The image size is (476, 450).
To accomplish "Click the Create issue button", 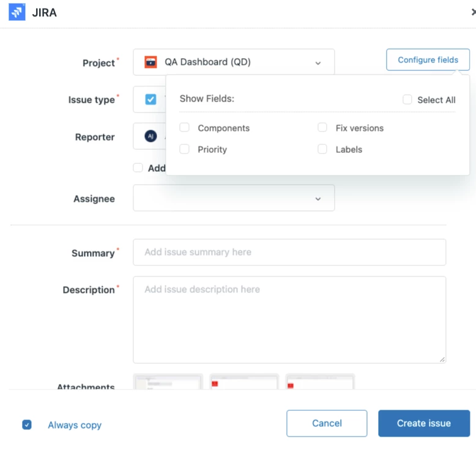I will [x=424, y=423].
